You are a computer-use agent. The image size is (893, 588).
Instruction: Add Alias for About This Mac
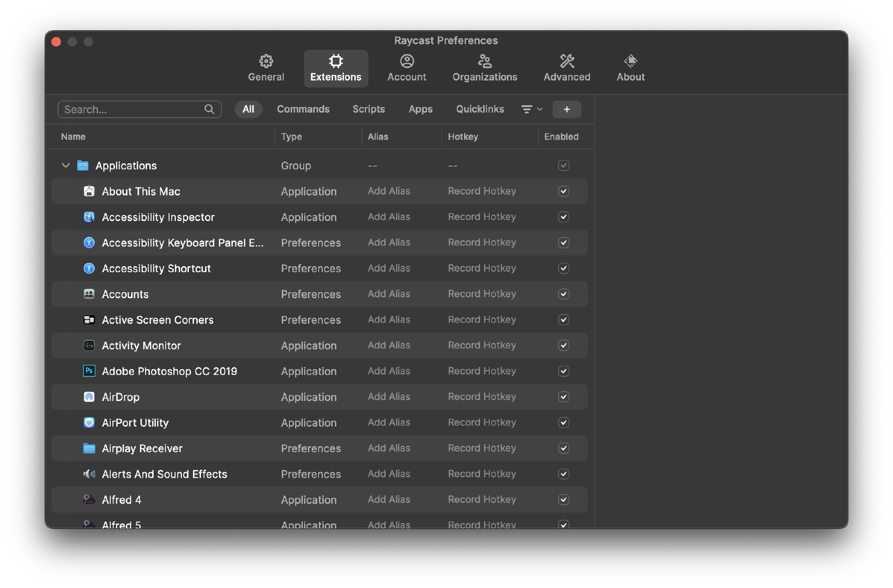click(389, 191)
